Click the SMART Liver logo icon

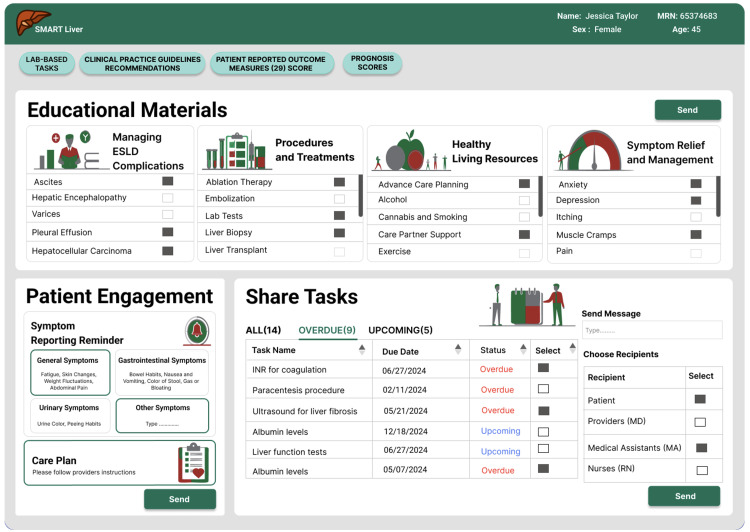pyautogui.click(x=31, y=23)
